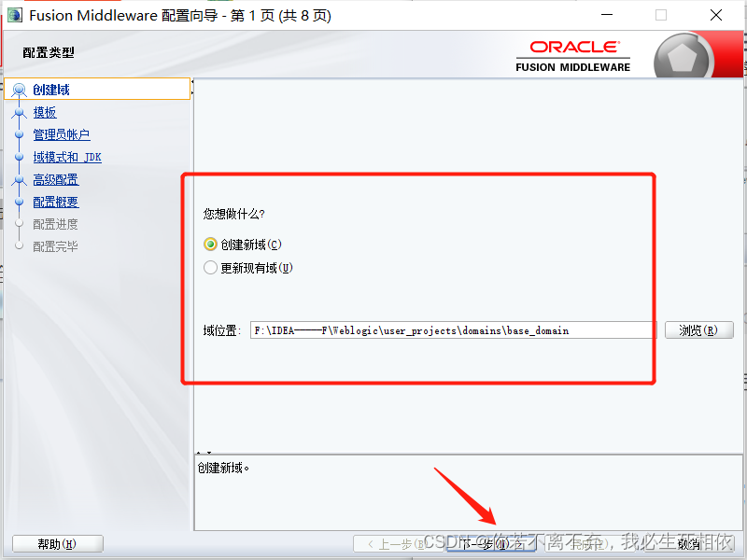Click the description panel collapse arrows

[x=204, y=453]
